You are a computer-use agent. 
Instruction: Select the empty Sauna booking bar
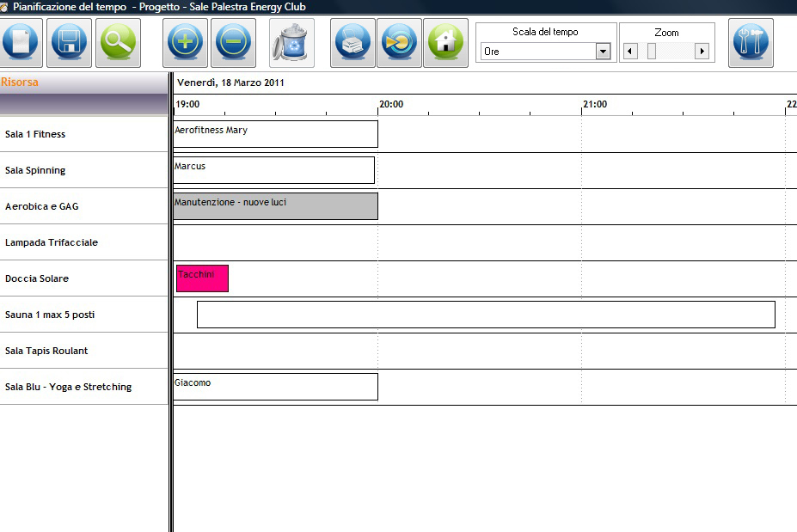tap(486, 315)
